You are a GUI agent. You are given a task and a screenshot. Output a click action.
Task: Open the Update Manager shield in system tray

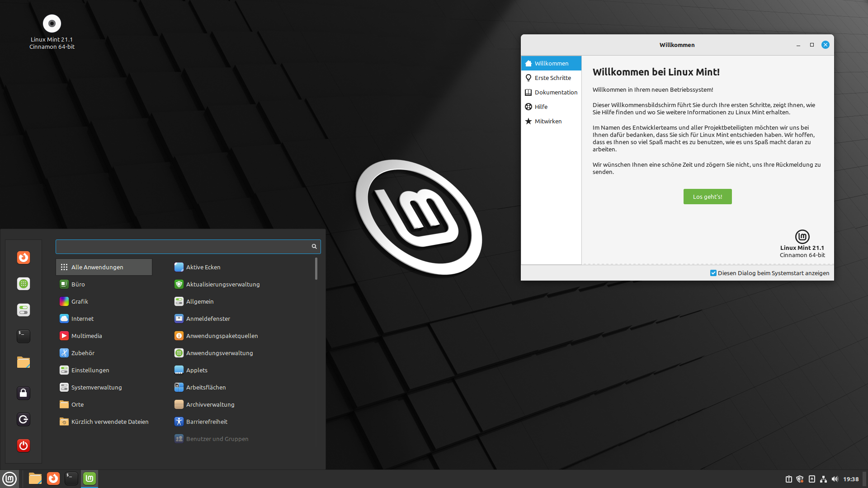[801, 479]
